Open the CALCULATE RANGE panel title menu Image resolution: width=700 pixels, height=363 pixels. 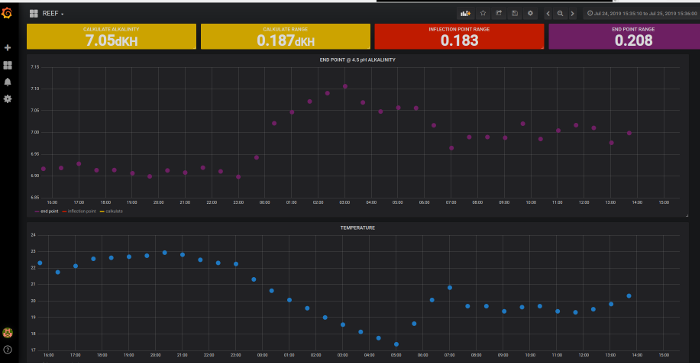coord(285,29)
